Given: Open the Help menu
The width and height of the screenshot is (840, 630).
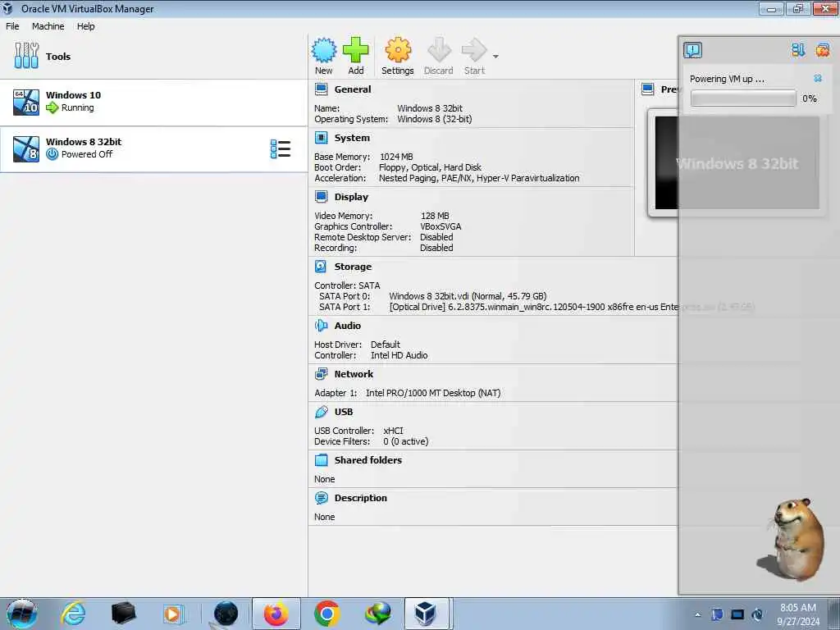Looking at the screenshot, I should pyautogui.click(x=85, y=26).
